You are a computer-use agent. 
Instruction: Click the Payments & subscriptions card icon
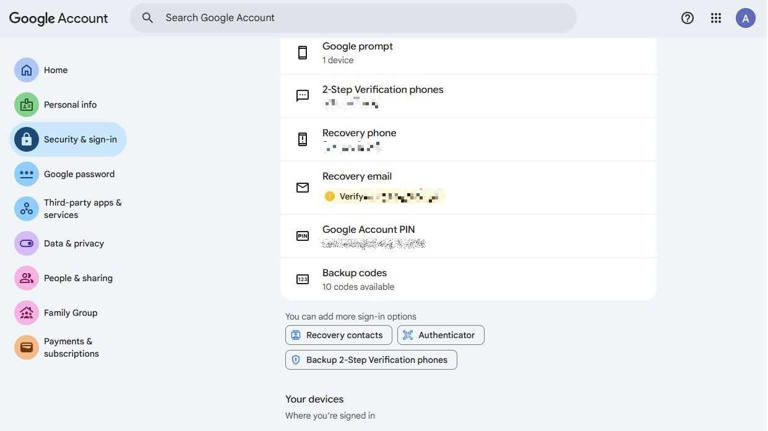[x=26, y=347]
